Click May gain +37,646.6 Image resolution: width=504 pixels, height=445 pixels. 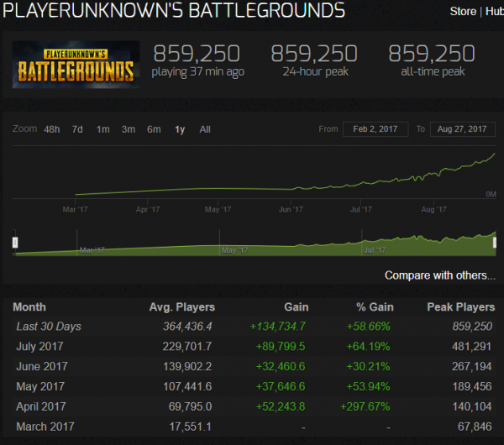(x=281, y=386)
